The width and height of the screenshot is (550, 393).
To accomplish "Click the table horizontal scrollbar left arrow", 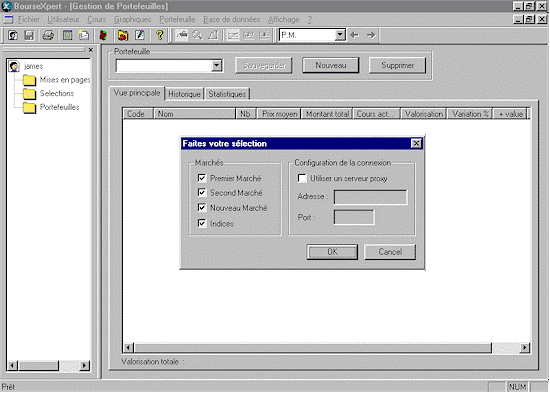I will coord(128,348).
